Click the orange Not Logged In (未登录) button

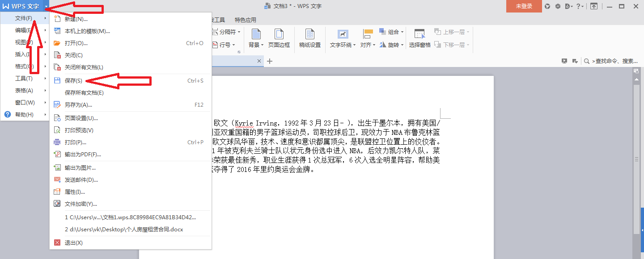(524, 6)
